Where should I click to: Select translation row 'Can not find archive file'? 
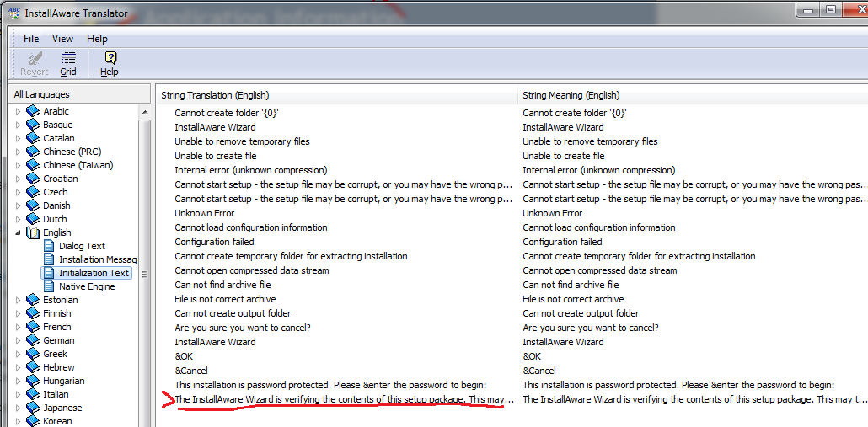point(222,285)
